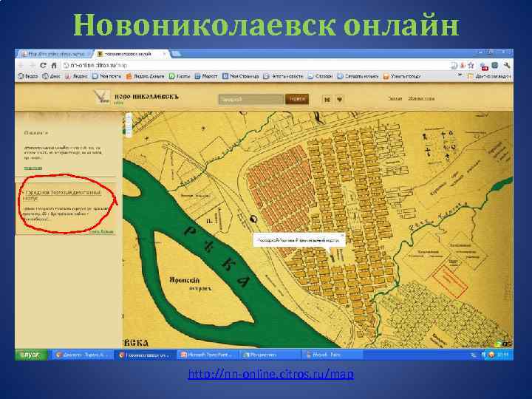
Task: Bookmark this page with the star icon
Action: [471, 65]
